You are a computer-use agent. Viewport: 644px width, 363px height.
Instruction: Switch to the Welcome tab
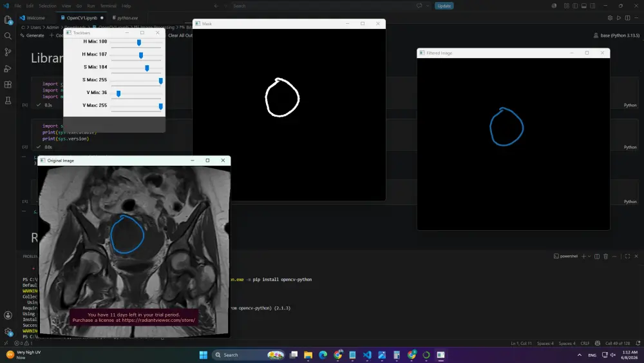pyautogui.click(x=32, y=18)
